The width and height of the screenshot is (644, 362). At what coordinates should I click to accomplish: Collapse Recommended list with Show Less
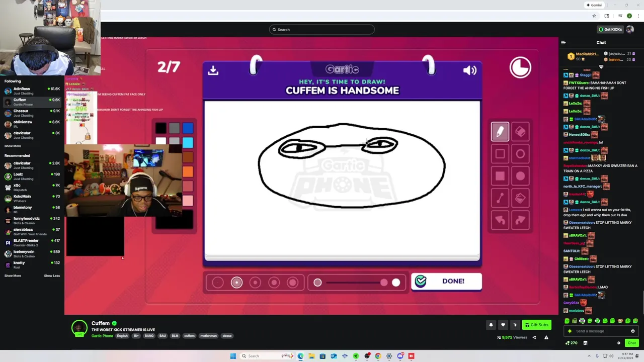52,276
